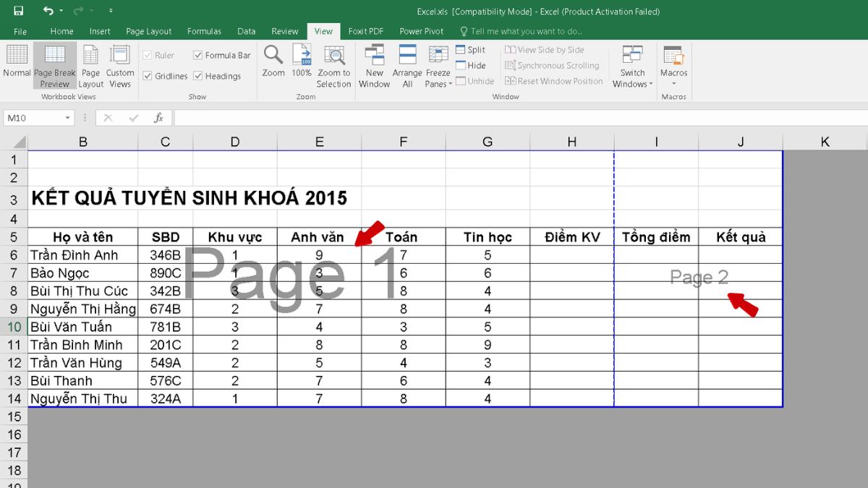This screenshot has height=488, width=868.
Task: Open the Foxit PDF tab
Action: (x=366, y=31)
